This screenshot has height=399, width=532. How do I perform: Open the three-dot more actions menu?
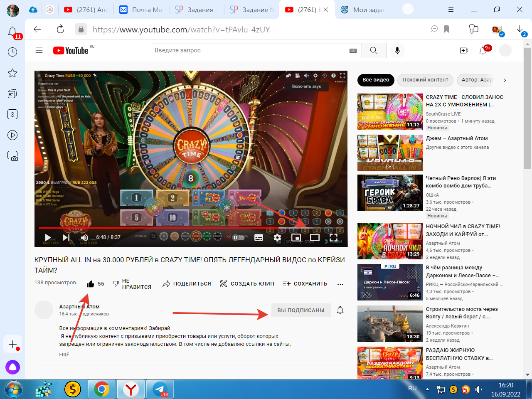340,284
